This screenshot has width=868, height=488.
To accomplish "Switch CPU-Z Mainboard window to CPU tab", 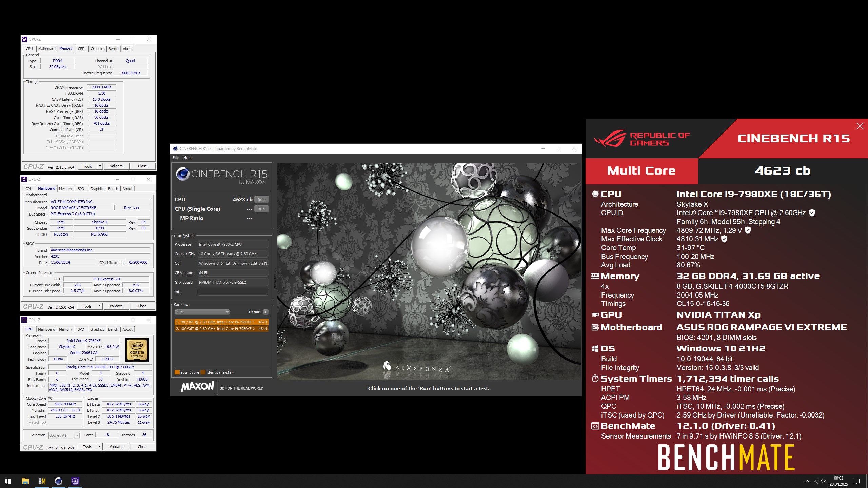I will pyautogui.click(x=29, y=189).
